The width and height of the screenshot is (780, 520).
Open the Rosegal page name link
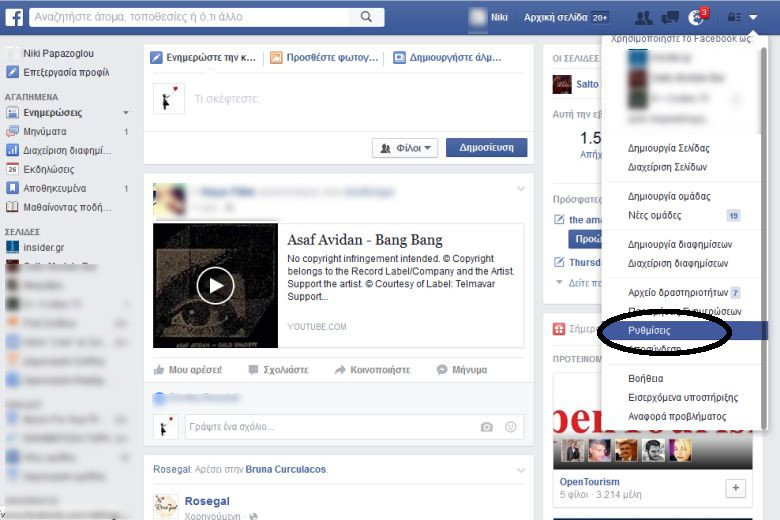pyautogui.click(x=207, y=501)
